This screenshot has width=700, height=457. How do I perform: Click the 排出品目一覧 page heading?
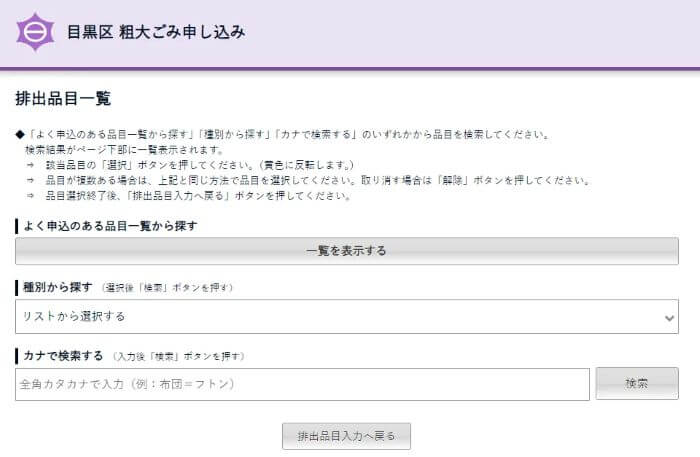pyautogui.click(x=63, y=99)
